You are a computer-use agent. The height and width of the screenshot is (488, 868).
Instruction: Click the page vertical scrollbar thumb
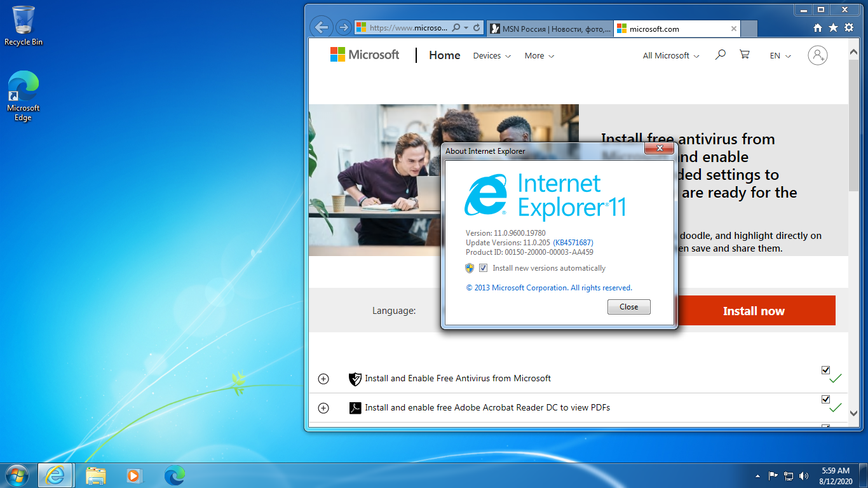[x=853, y=125]
